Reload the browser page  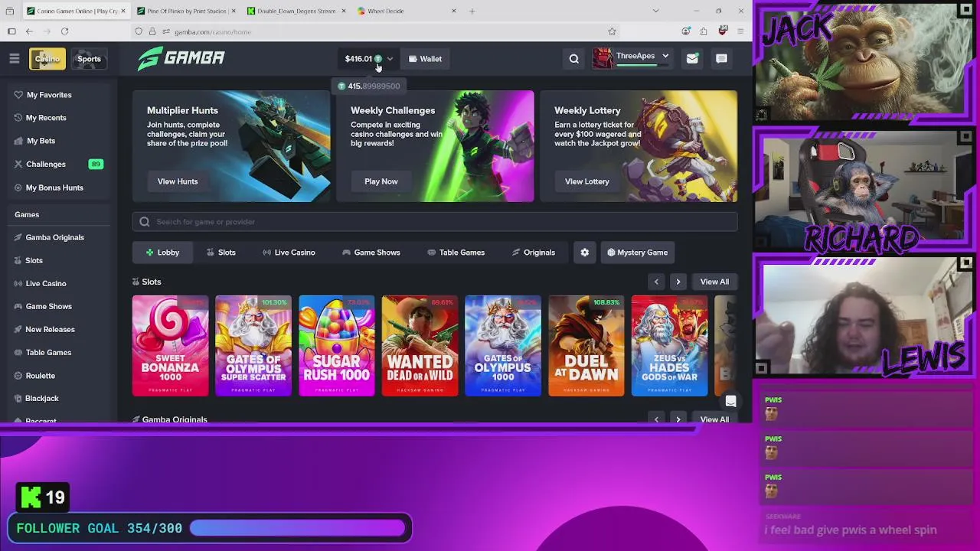point(64,31)
